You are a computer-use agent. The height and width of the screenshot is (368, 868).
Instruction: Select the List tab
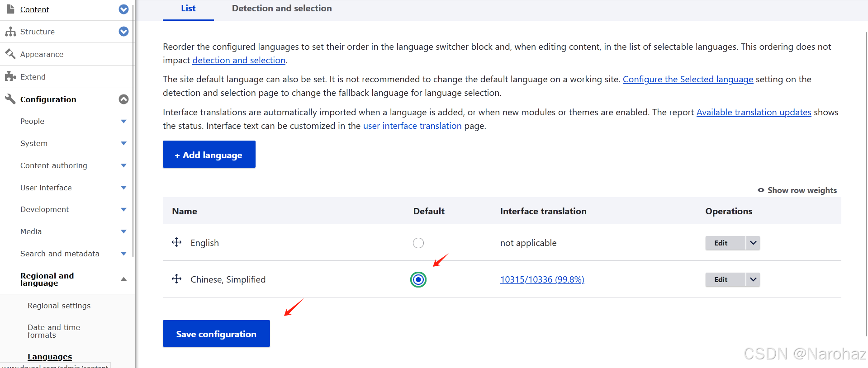click(x=188, y=8)
